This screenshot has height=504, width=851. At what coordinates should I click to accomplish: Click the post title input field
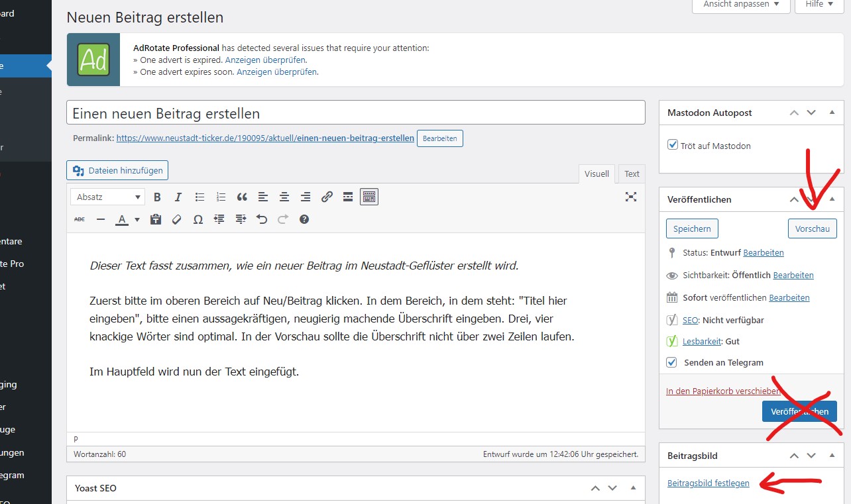[355, 113]
